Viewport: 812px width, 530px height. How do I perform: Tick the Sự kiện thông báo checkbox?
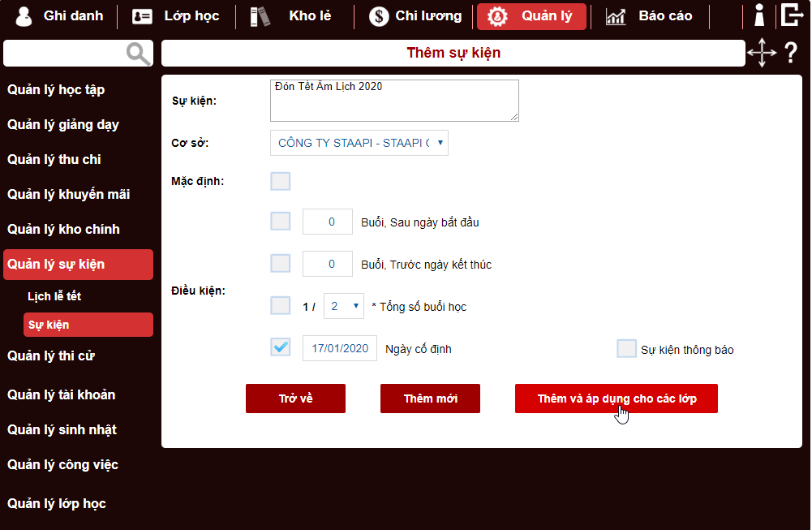tap(626, 349)
